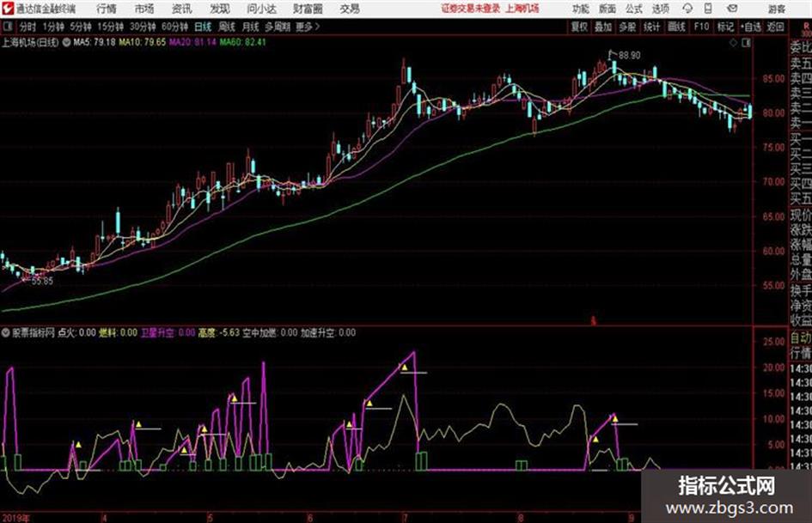Click the 卫星升空: 0.00 indicator value

pyautogui.click(x=168, y=332)
